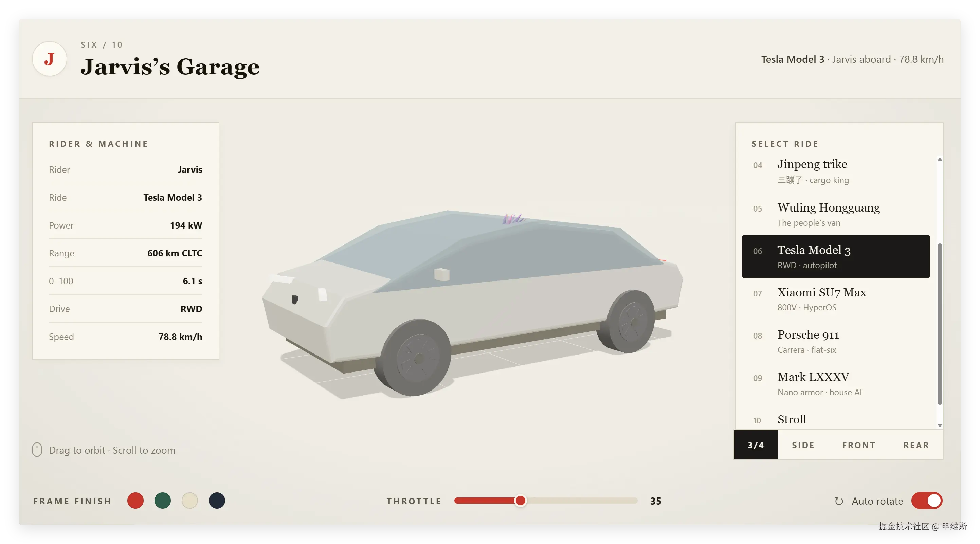Click the Drag to orbit · Scroll to zoom hint
The height and width of the screenshot is (544, 980).
click(112, 450)
